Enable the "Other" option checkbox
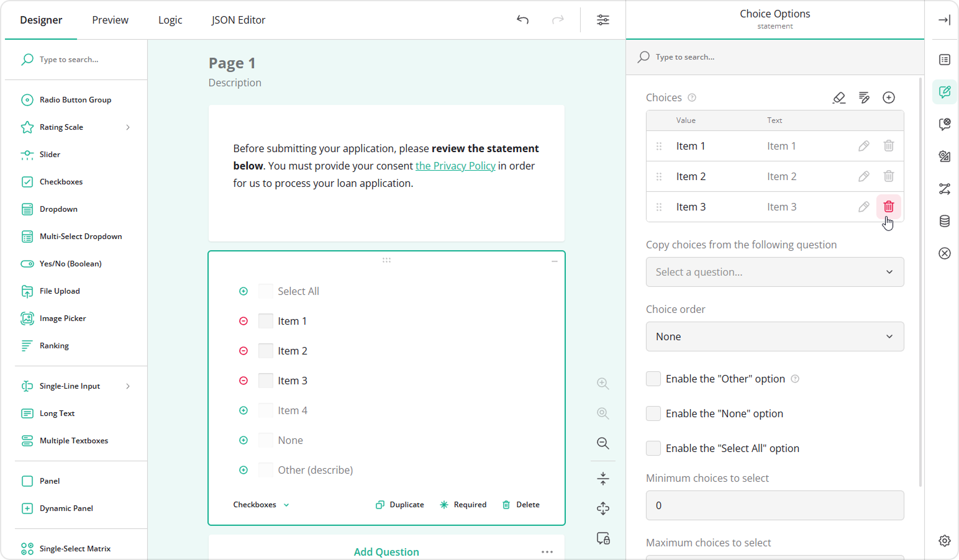The width and height of the screenshot is (959, 560). 653,379
